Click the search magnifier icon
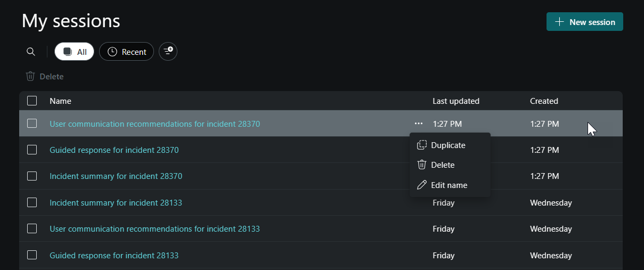The height and width of the screenshot is (270, 644). (x=31, y=52)
